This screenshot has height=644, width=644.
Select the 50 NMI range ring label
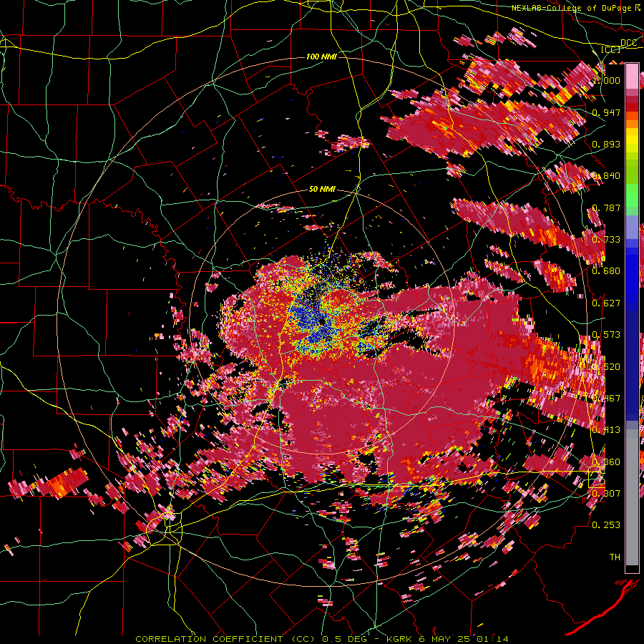pos(322,189)
